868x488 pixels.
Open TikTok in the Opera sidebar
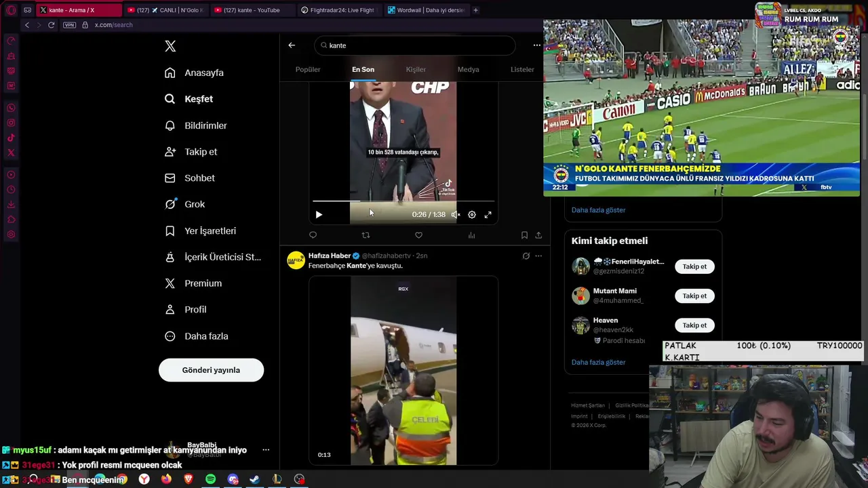11,138
